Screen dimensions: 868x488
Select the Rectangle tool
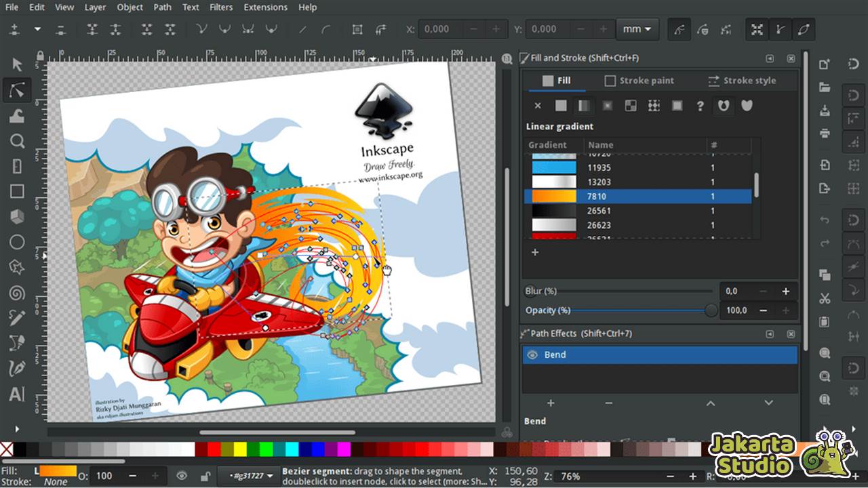17,192
